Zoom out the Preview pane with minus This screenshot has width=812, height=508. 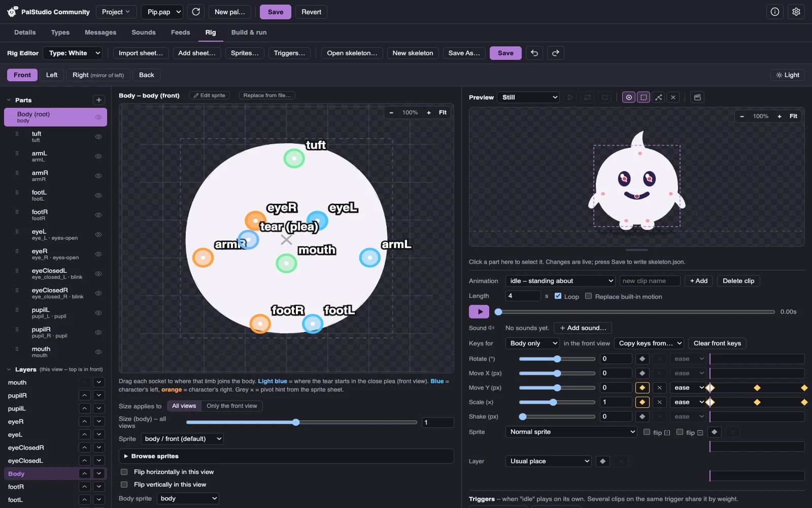point(742,116)
